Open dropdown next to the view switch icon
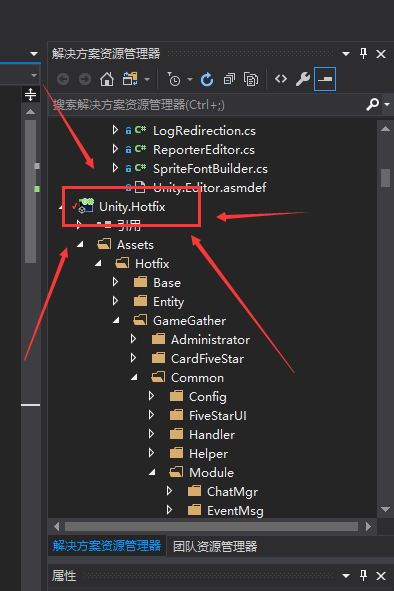Screen dimensions: 394x591 147,80
